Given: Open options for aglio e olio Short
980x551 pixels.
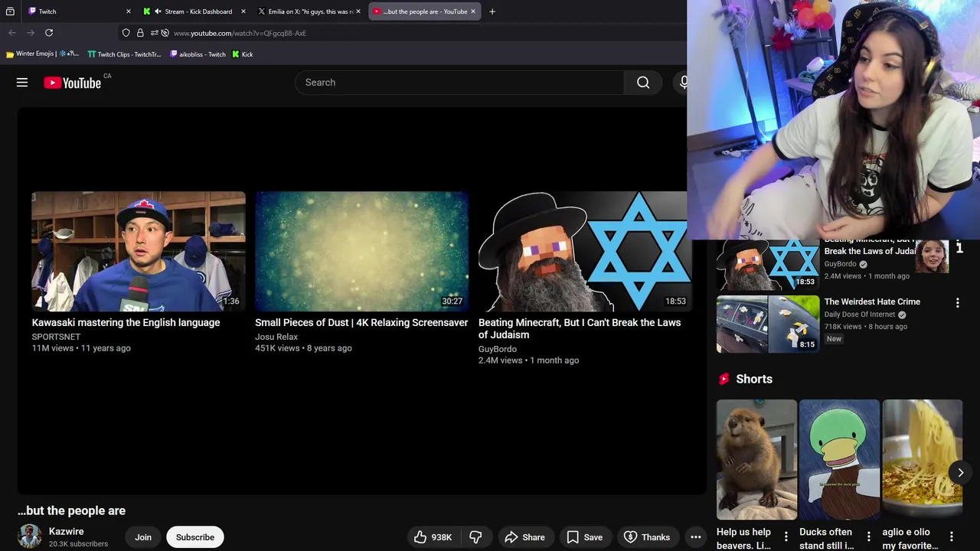Looking at the screenshot, I should pos(951,537).
